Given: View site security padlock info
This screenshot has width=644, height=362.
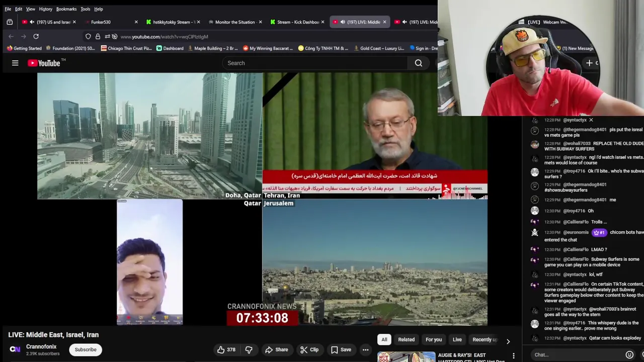Looking at the screenshot, I should pyautogui.click(x=98, y=36).
